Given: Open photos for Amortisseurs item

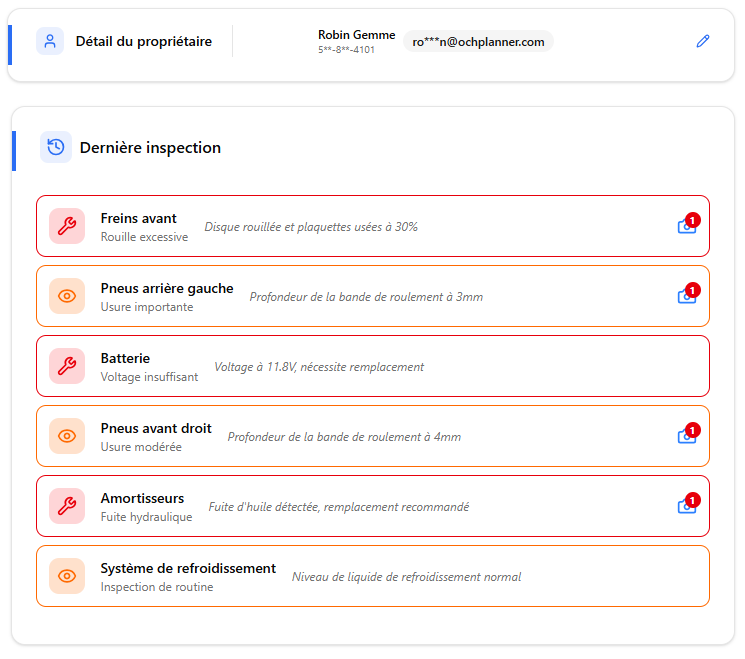Looking at the screenshot, I should [687, 506].
